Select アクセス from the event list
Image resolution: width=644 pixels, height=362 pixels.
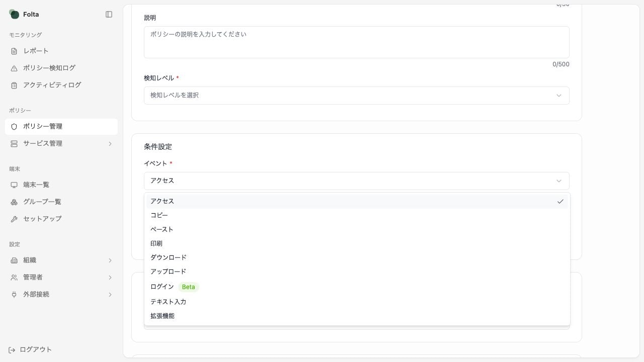(x=357, y=201)
